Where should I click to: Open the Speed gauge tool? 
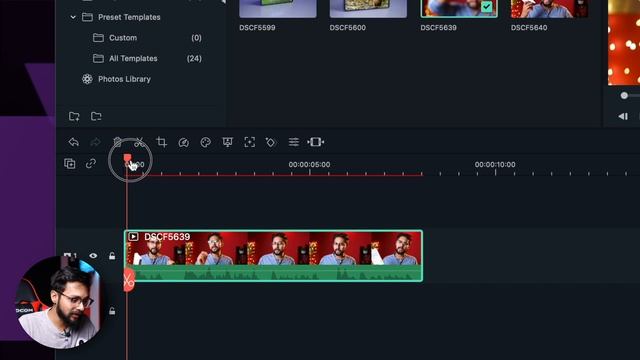point(184,142)
